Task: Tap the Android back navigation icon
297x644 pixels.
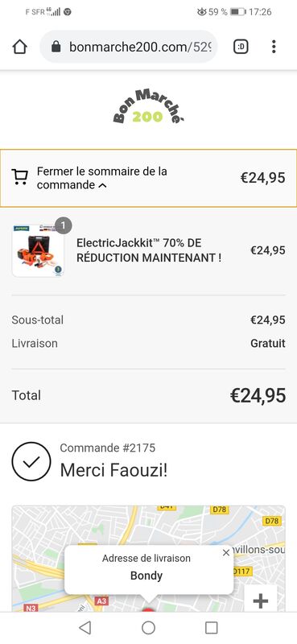Action: pyautogui.click(x=85, y=627)
